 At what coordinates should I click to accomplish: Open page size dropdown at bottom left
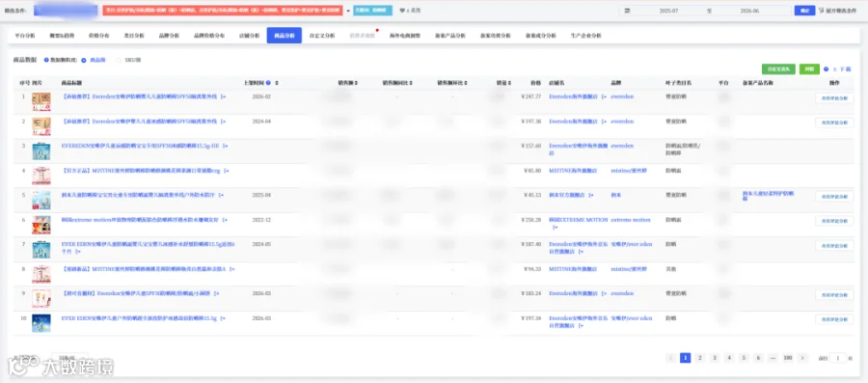69,358
